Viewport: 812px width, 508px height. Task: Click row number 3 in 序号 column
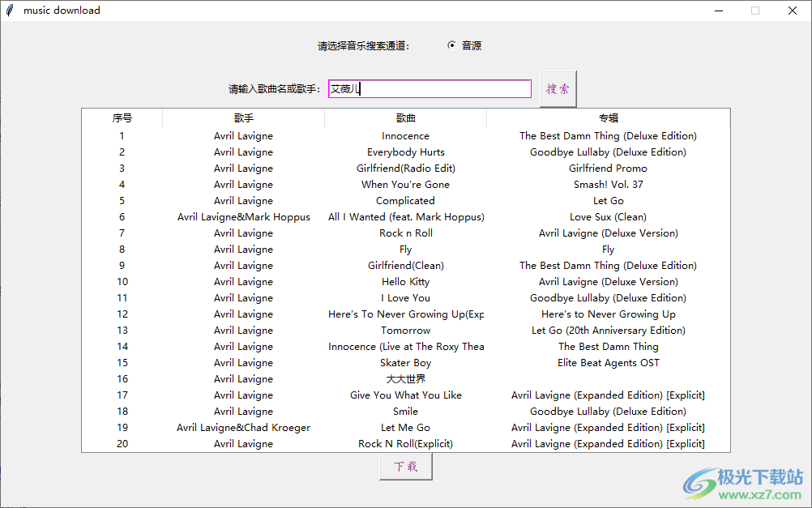tap(122, 169)
